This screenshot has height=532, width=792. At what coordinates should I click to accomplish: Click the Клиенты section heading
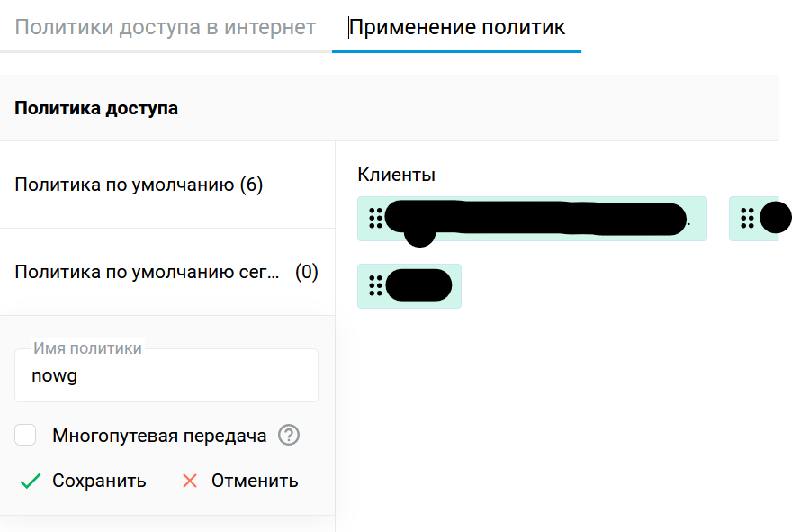[397, 175]
